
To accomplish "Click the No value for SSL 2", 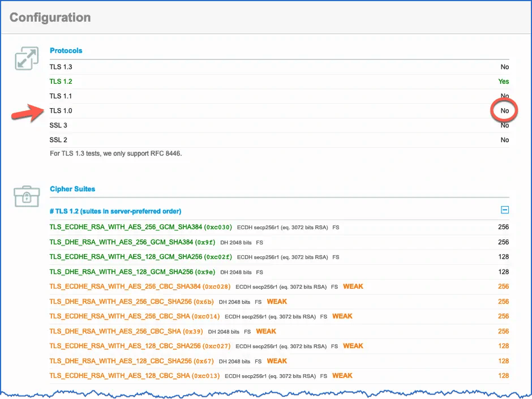I will coord(504,140).
